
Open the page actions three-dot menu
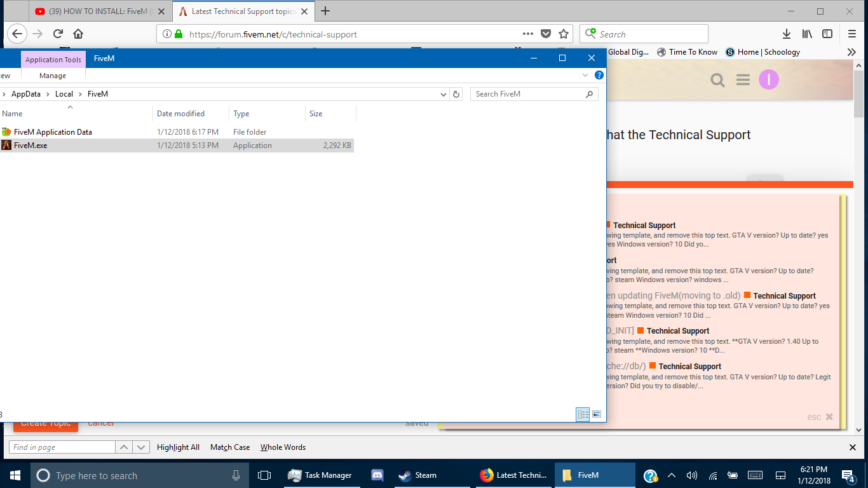tap(528, 34)
